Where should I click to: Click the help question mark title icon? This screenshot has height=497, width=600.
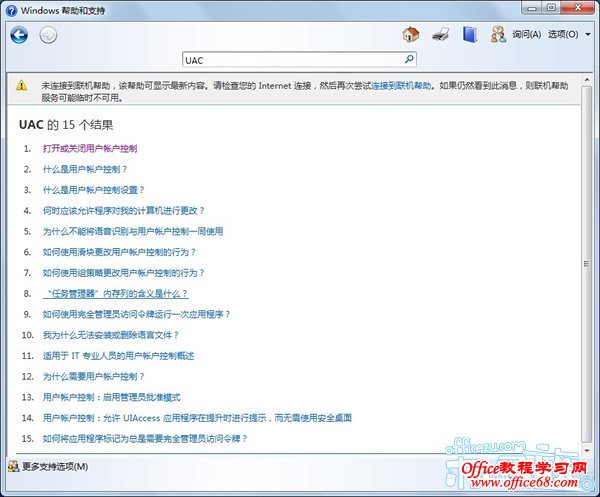pyautogui.click(x=12, y=10)
